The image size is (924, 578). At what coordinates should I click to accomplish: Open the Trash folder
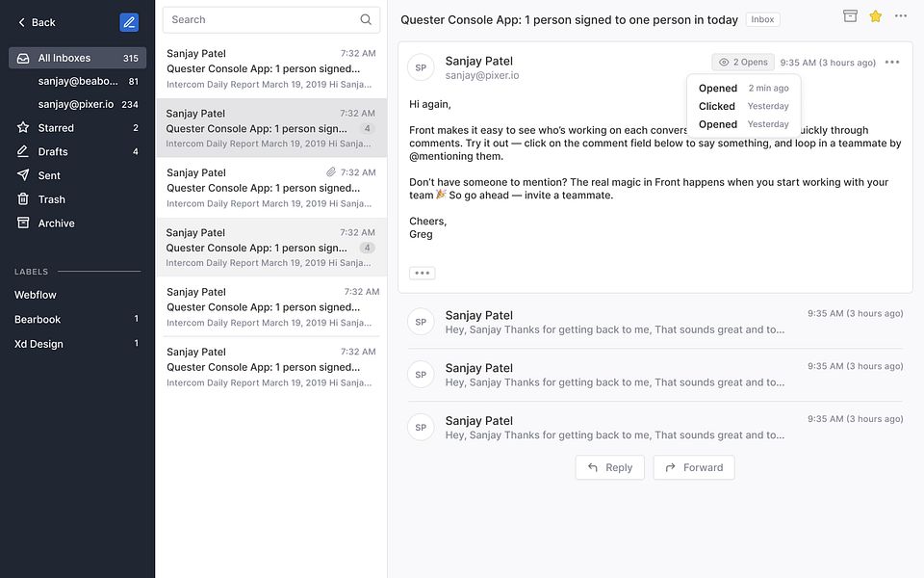point(51,199)
